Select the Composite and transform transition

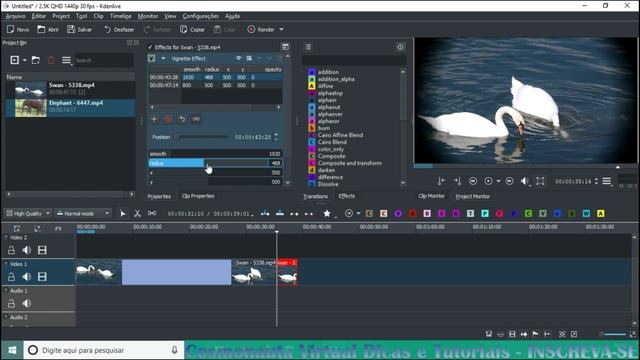(349, 163)
